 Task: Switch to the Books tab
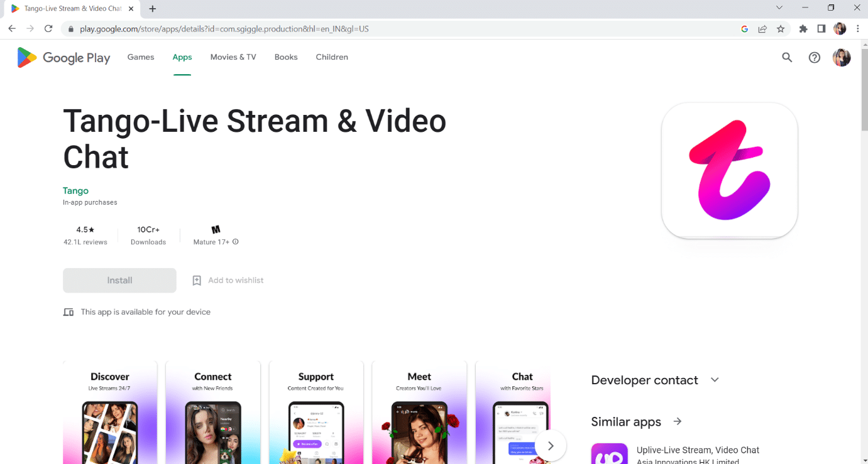286,57
